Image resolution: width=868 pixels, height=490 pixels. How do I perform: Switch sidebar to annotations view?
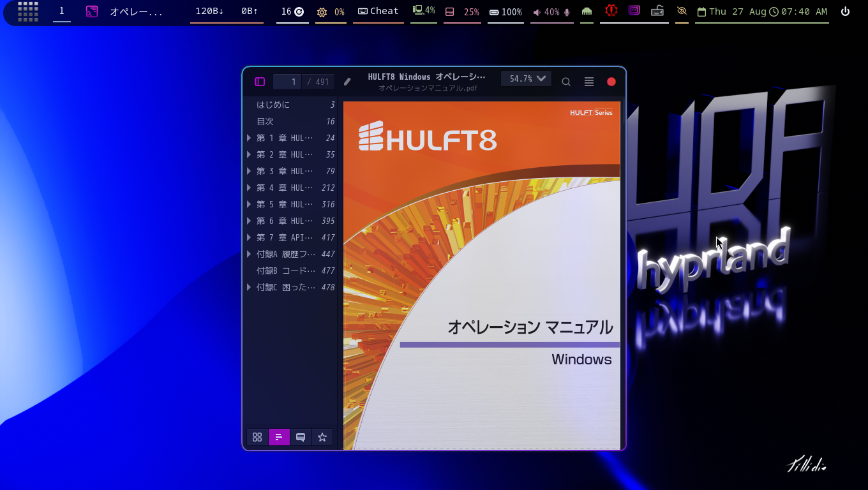click(301, 437)
